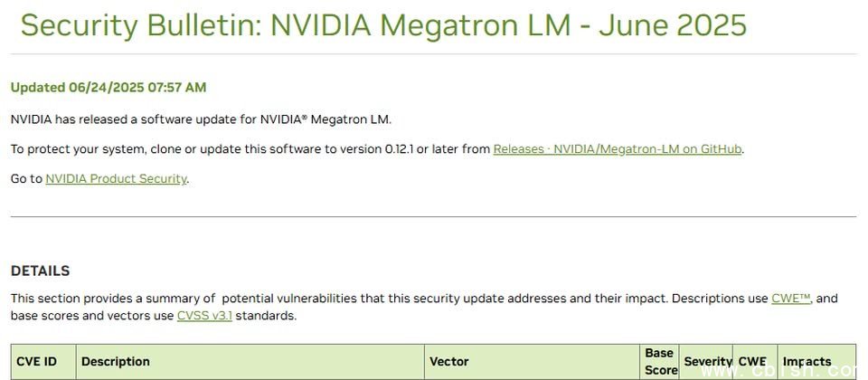The height and width of the screenshot is (380, 868).
Task: Select the Severity column header
Action: pyautogui.click(x=706, y=362)
